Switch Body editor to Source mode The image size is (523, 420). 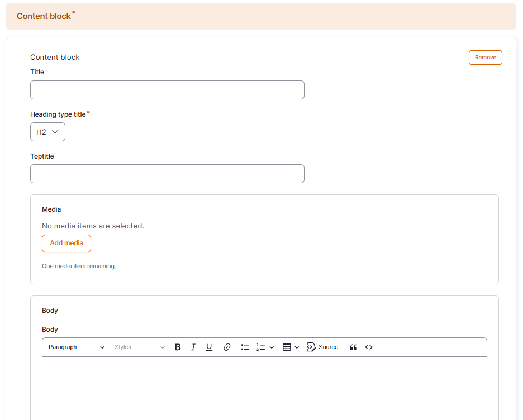322,347
